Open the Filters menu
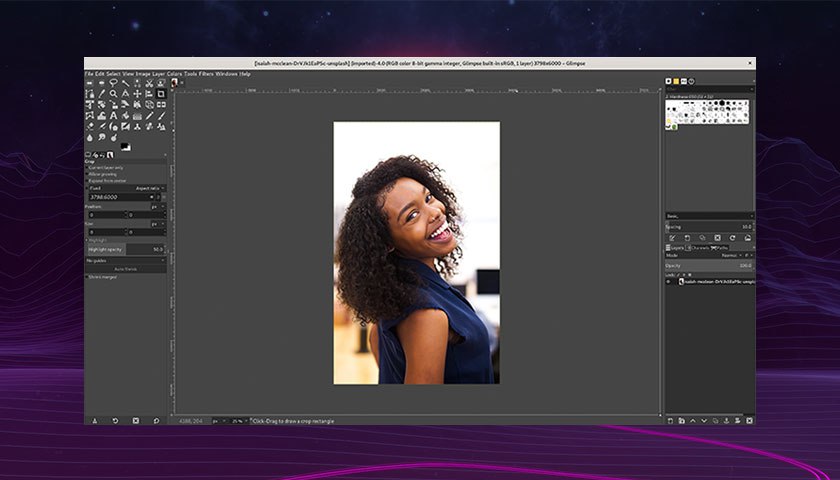The image size is (840, 480). tap(206, 74)
